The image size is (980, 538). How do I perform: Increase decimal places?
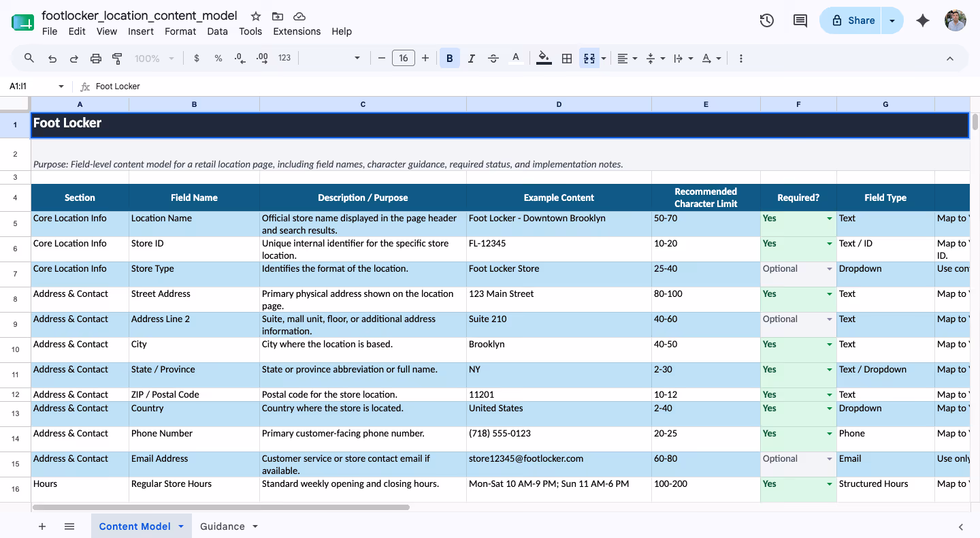pyautogui.click(x=262, y=59)
